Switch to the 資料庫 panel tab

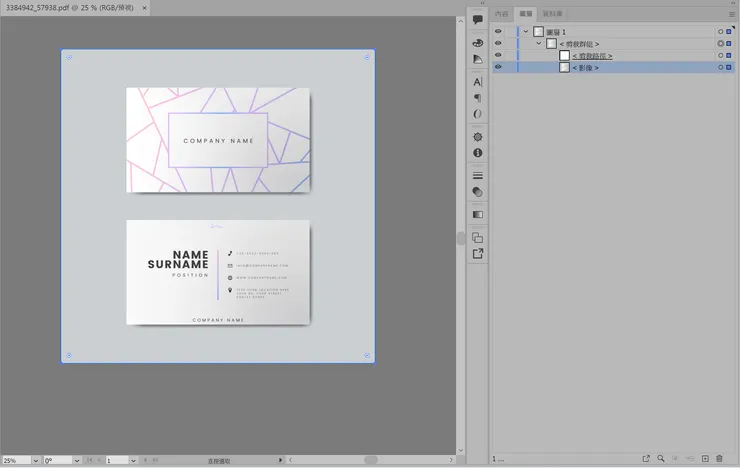(552, 14)
